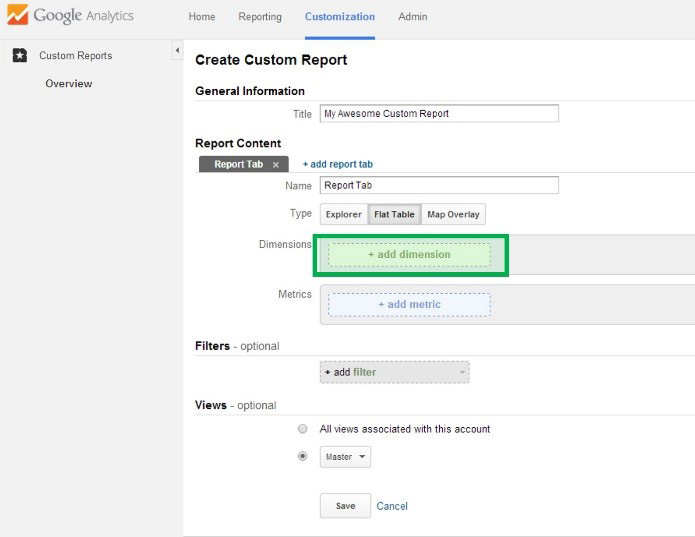695x537 pixels.
Task: Open the Home tab
Action: [202, 17]
